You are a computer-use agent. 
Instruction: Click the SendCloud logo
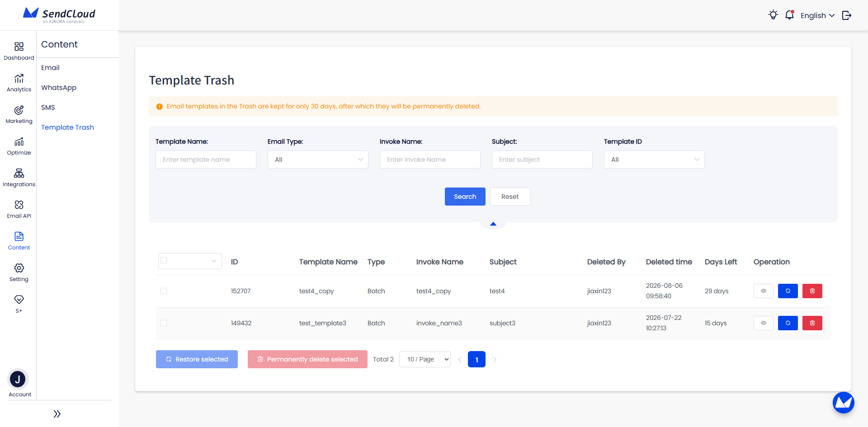(59, 15)
